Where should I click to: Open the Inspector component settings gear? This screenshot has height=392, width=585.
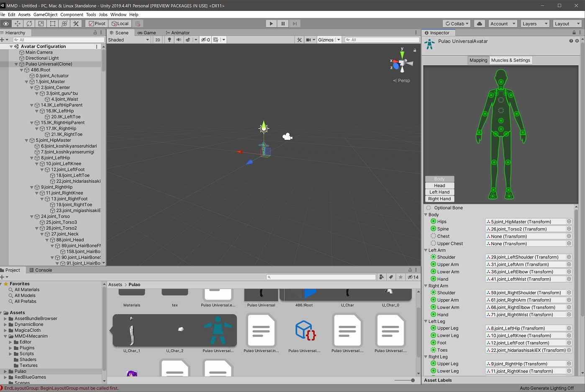point(577,41)
